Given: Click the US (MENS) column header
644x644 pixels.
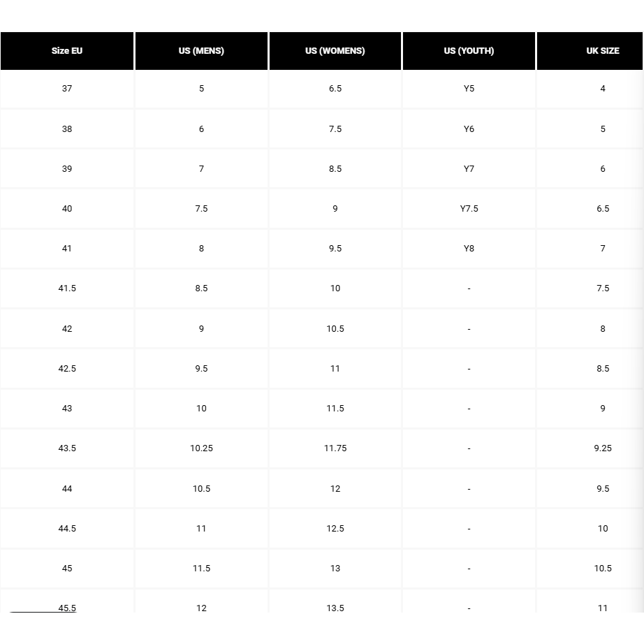Looking at the screenshot, I should pyautogui.click(x=201, y=51).
